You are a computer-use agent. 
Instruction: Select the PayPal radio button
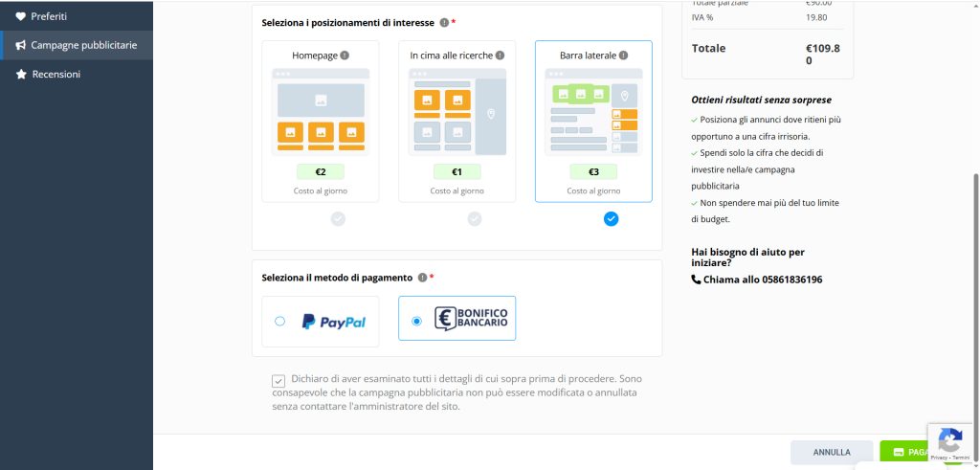[279, 322]
